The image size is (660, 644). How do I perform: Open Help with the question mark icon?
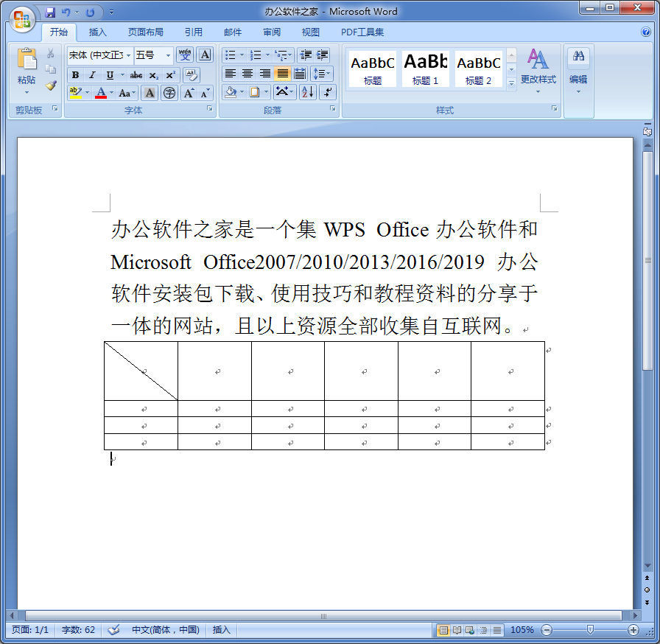[x=646, y=32]
